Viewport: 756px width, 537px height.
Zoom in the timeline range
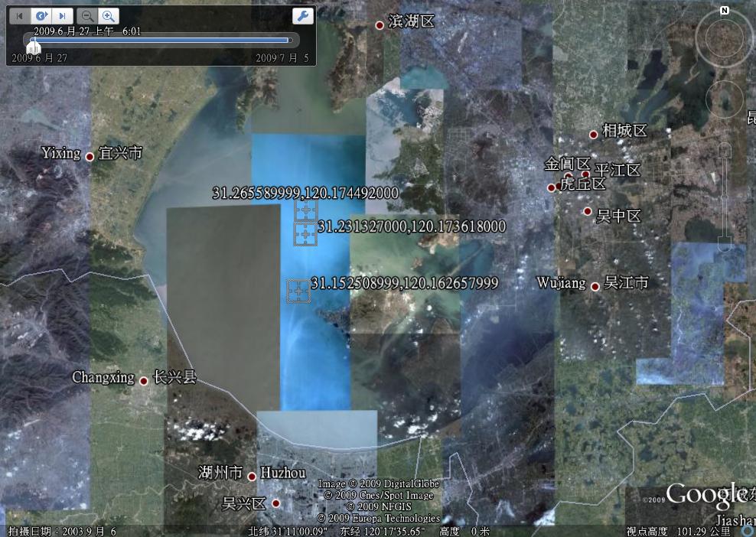109,15
